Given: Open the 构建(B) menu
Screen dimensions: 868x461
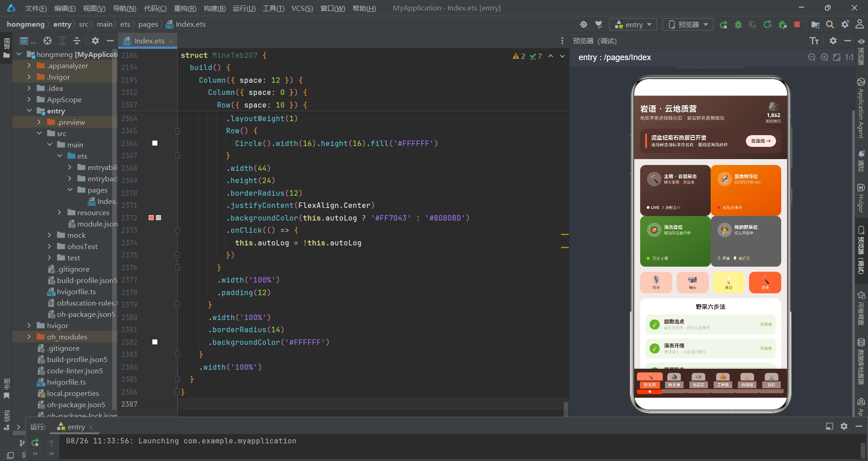Looking at the screenshot, I should [x=215, y=8].
